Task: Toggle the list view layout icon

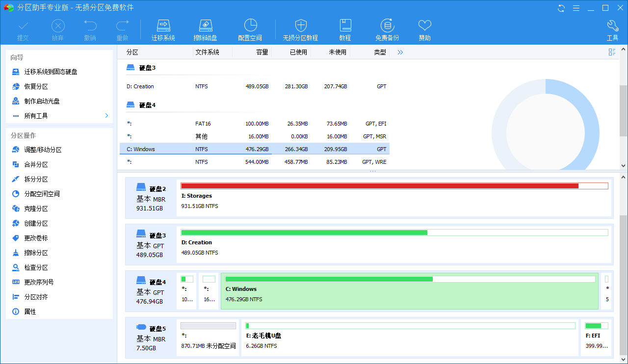Action: pyautogui.click(x=612, y=52)
